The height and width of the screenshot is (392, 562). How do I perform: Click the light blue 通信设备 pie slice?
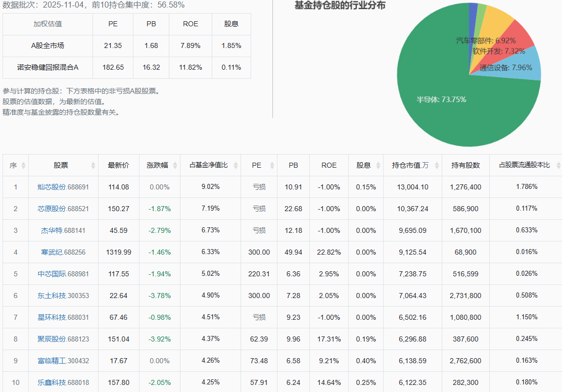pos(520,66)
